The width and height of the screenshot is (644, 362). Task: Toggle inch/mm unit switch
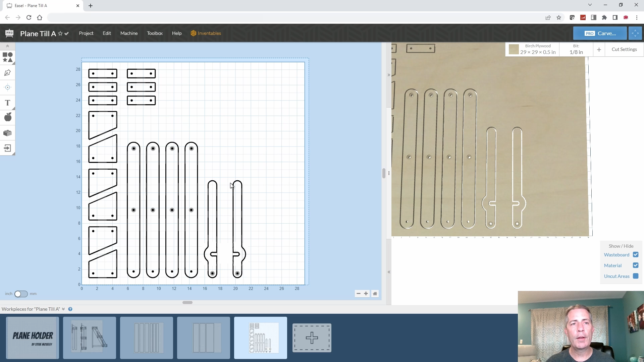coord(21,294)
